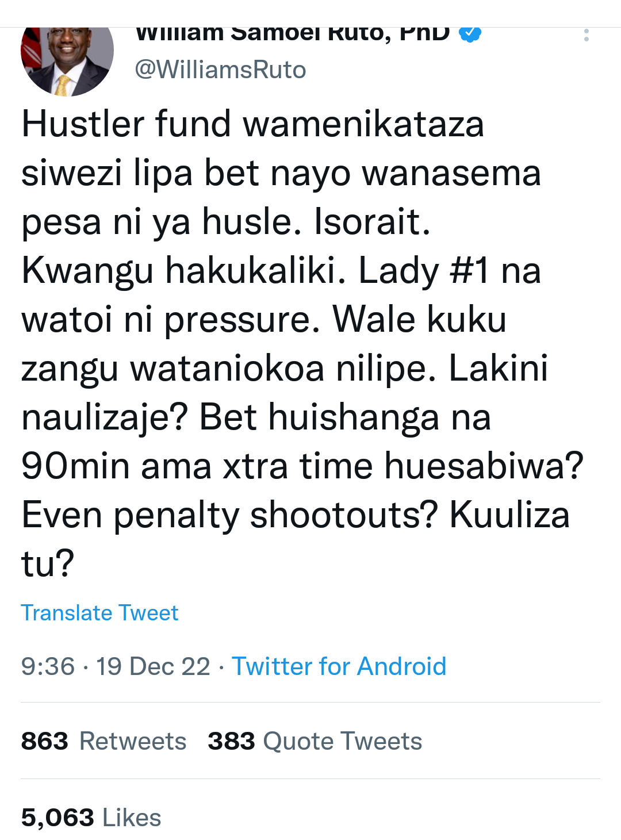This screenshot has height=840, width=621.
Task: Open the three-dot tweet options menu
Action: click(586, 35)
